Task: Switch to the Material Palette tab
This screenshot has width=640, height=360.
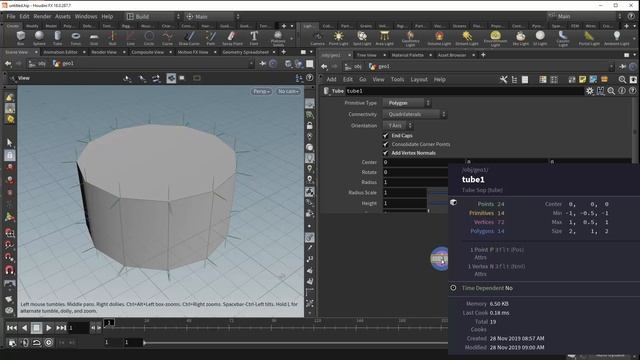Action: click(407, 55)
